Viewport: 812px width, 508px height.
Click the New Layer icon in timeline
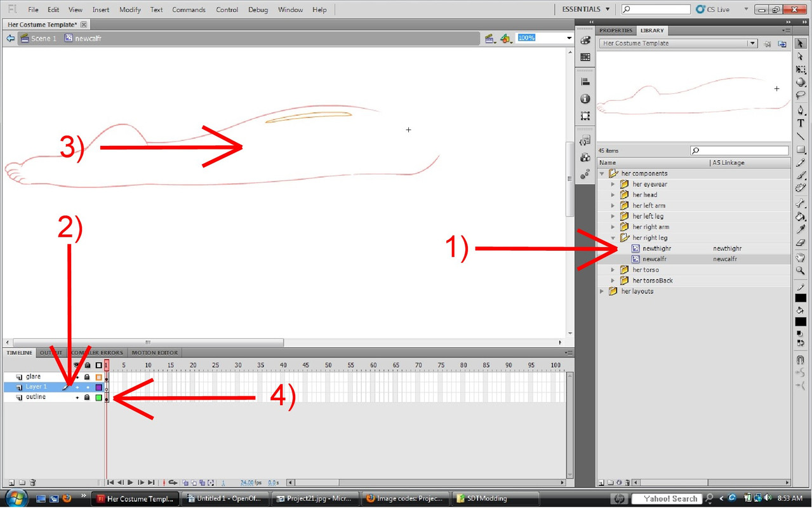(11, 483)
